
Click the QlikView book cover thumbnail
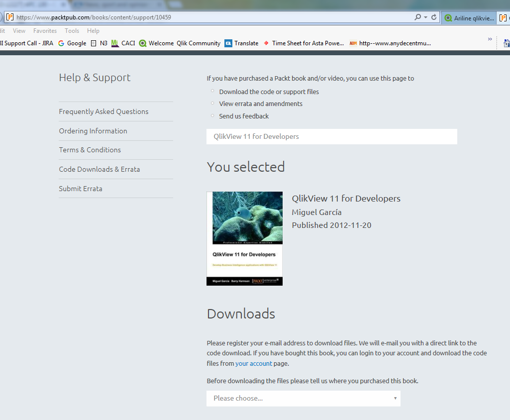(245, 238)
